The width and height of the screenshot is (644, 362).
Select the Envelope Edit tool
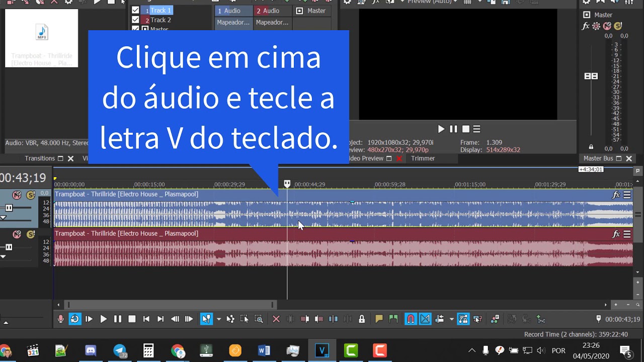[x=230, y=319]
